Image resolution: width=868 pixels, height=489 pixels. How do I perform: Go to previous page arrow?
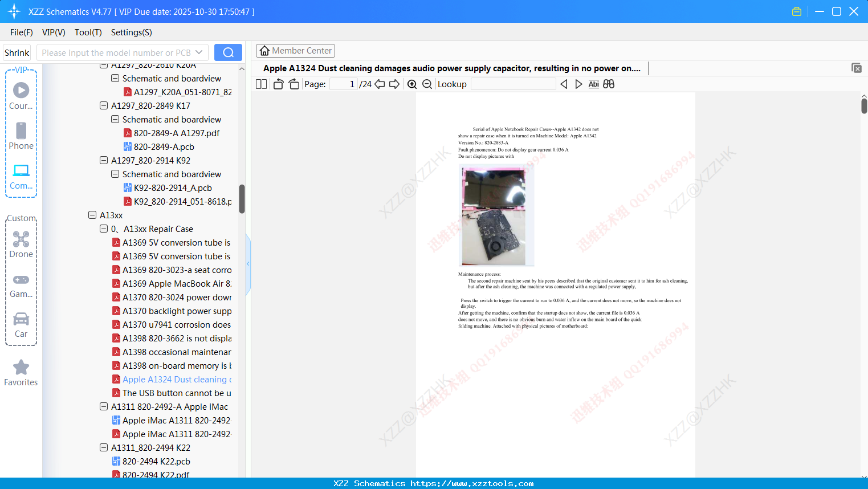(380, 84)
